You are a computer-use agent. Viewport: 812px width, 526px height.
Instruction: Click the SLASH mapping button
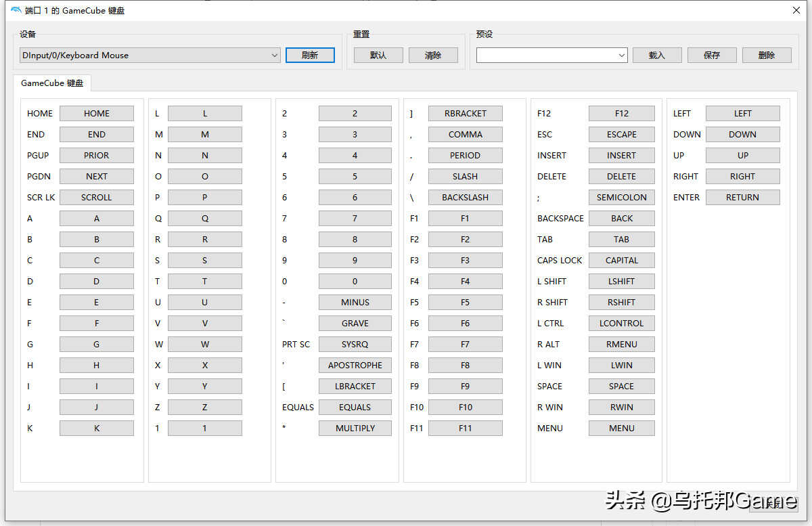[x=466, y=177]
